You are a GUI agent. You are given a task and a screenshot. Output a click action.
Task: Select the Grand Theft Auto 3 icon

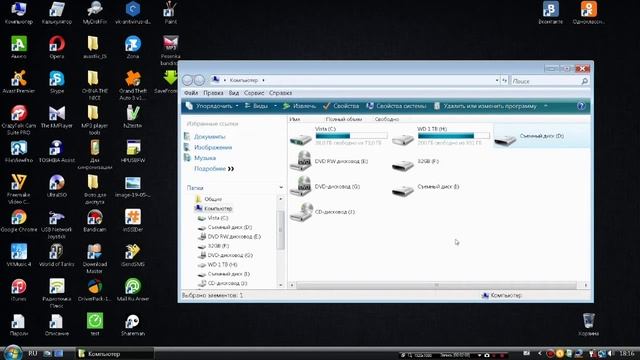point(133,82)
